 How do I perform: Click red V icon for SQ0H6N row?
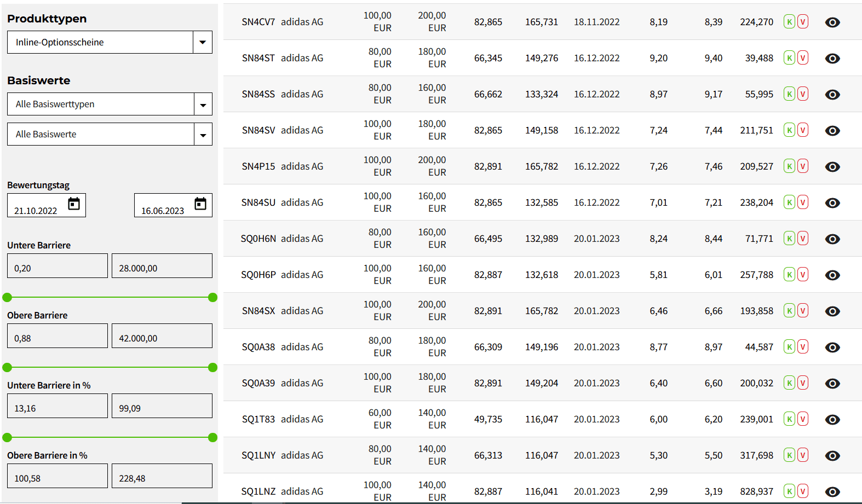coord(803,239)
